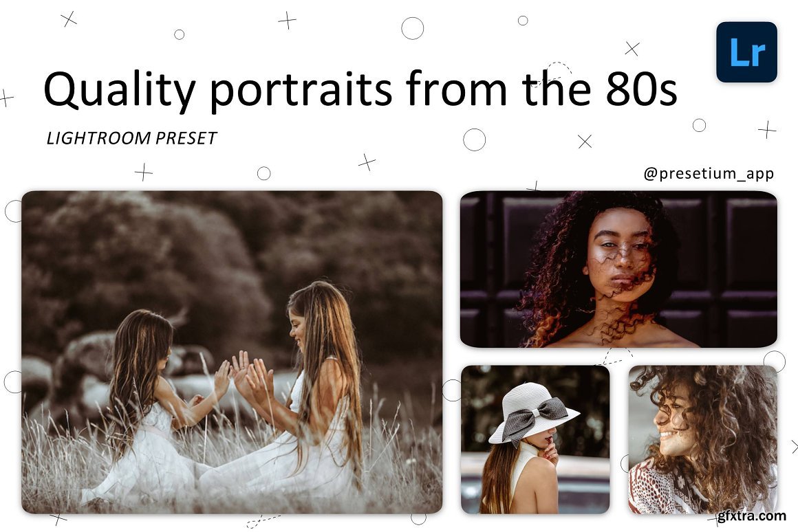
Task: Select the white hat woman photo
Action: [x=535, y=439]
